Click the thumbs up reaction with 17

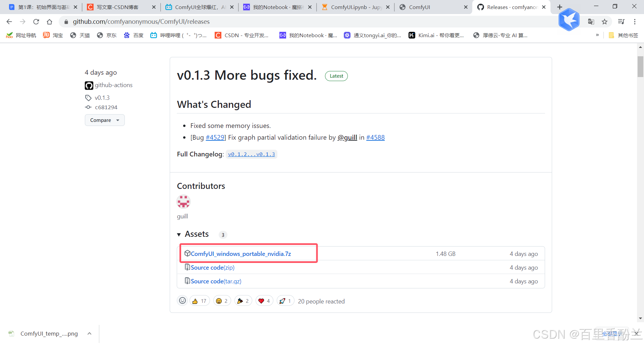coord(200,301)
